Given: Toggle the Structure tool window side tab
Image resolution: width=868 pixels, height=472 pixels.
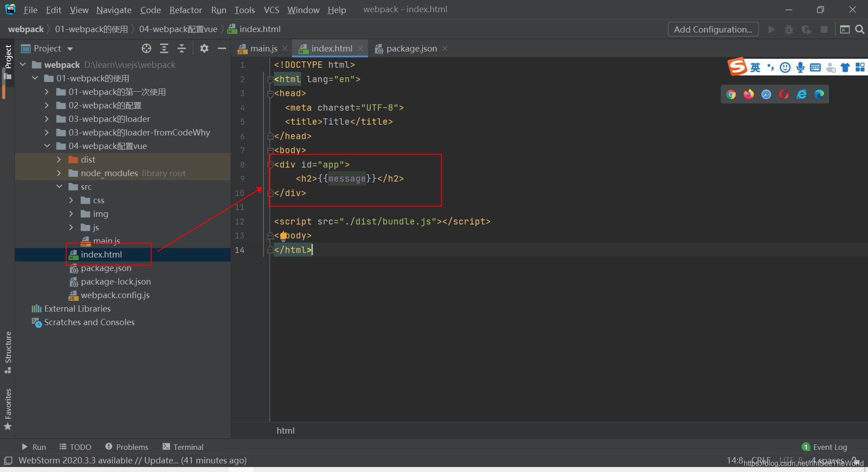Looking at the screenshot, I should pyautogui.click(x=8, y=352).
